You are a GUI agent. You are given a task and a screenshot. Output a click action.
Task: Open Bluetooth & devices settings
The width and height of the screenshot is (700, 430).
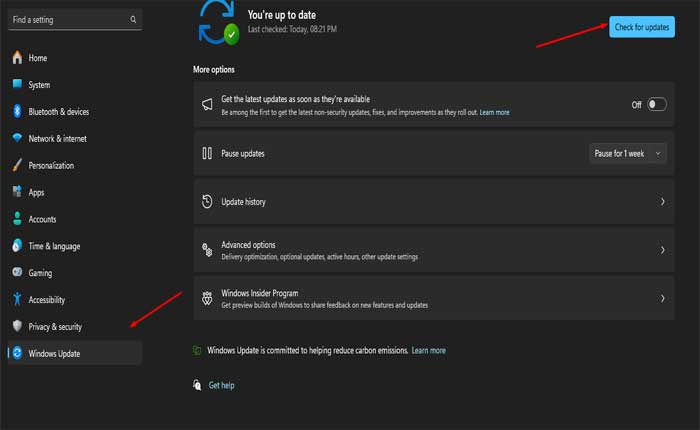coord(75,111)
